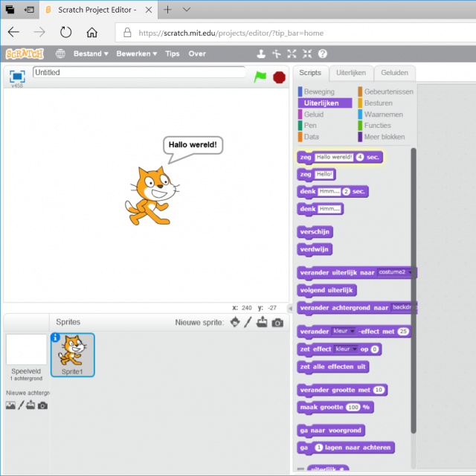Click the set tabs aside icon
476x476 pixels.
[x=29, y=10]
